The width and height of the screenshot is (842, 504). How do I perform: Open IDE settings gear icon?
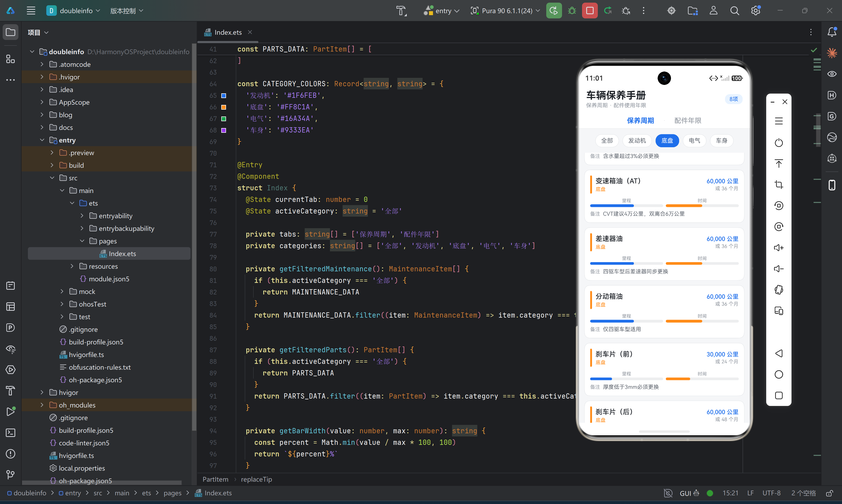coord(755,11)
